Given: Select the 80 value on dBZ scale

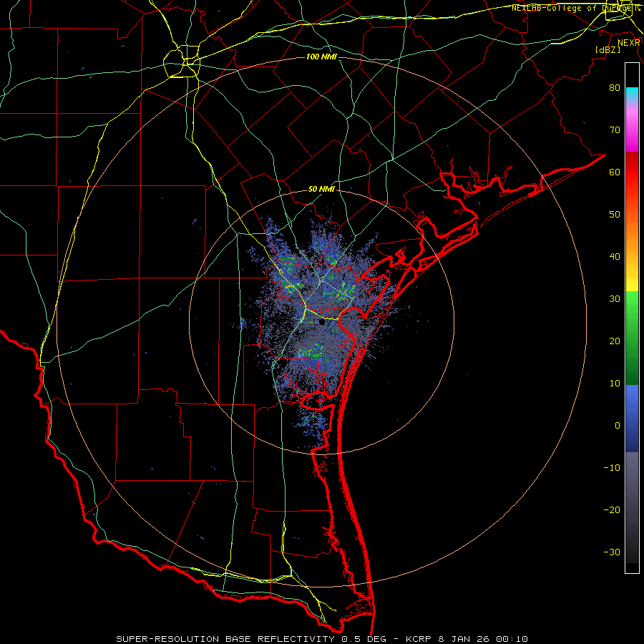Looking at the screenshot, I should [615, 87].
